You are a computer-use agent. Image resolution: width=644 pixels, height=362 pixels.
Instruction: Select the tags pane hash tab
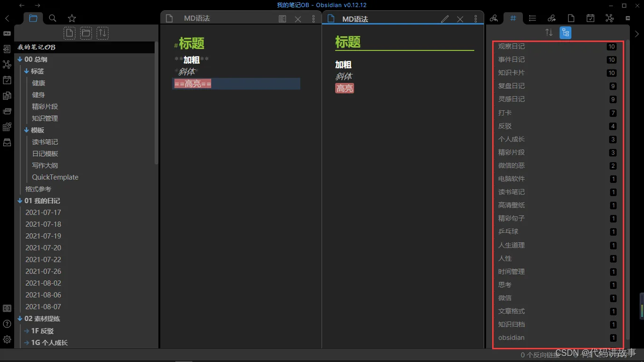click(x=513, y=18)
